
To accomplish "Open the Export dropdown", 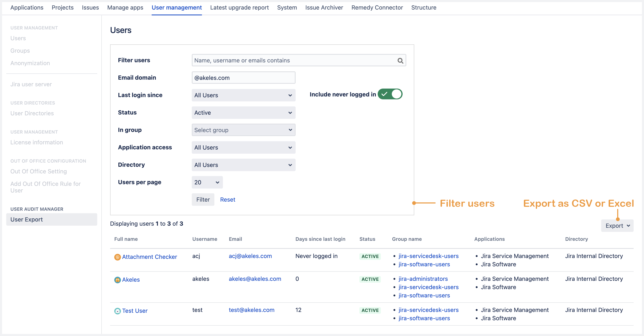I will [617, 225].
